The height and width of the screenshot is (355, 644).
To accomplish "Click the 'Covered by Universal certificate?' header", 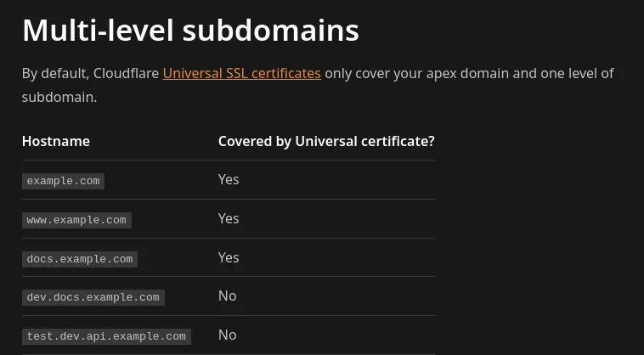I will click(326, 141).
